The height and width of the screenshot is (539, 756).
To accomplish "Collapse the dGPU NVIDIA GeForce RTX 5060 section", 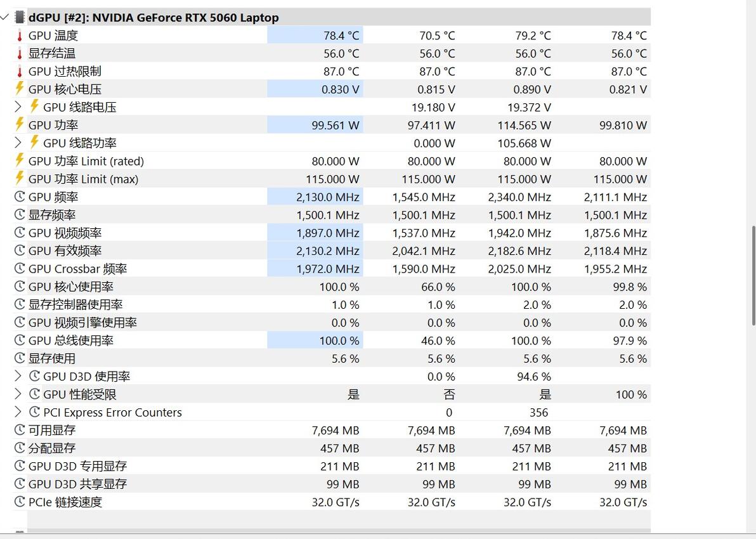I will 5,17.
